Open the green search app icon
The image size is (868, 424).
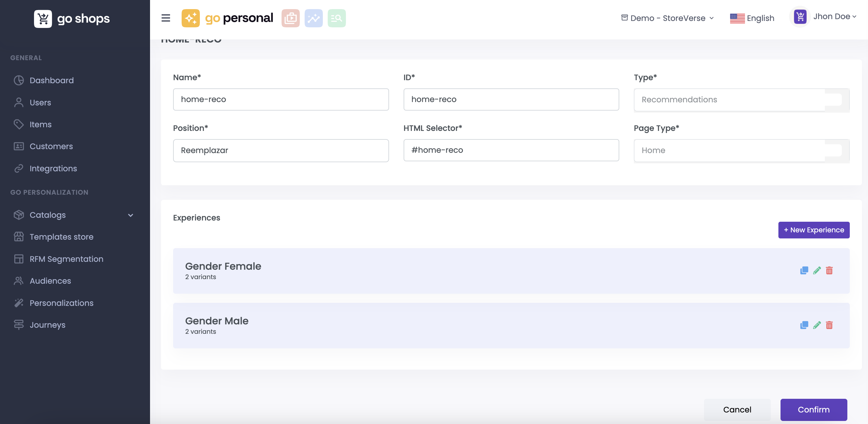click(x=336, y=18)
